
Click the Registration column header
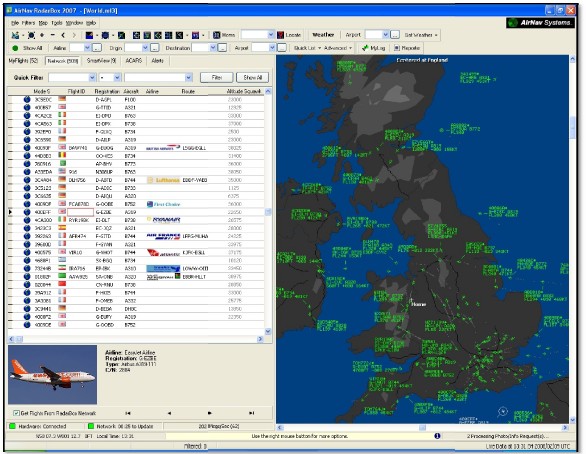pyautogui.click(x=107, y=91)
